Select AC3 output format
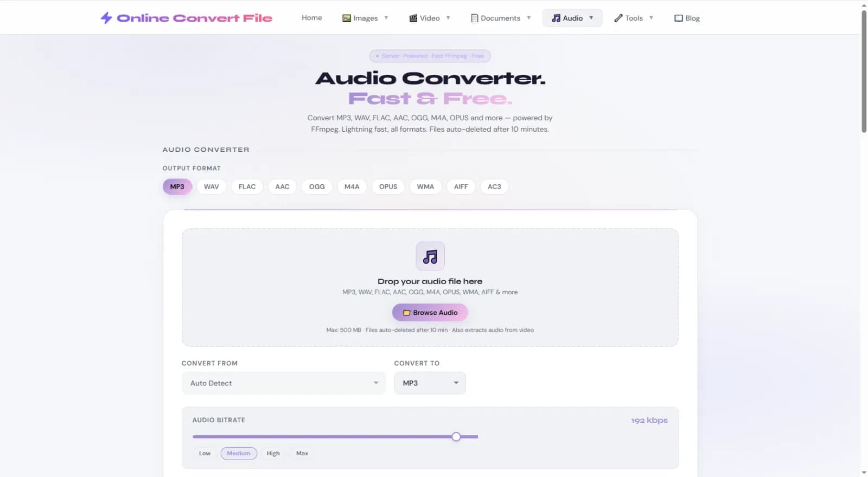The width and height of the screenshot is (868, 477). 494,186
